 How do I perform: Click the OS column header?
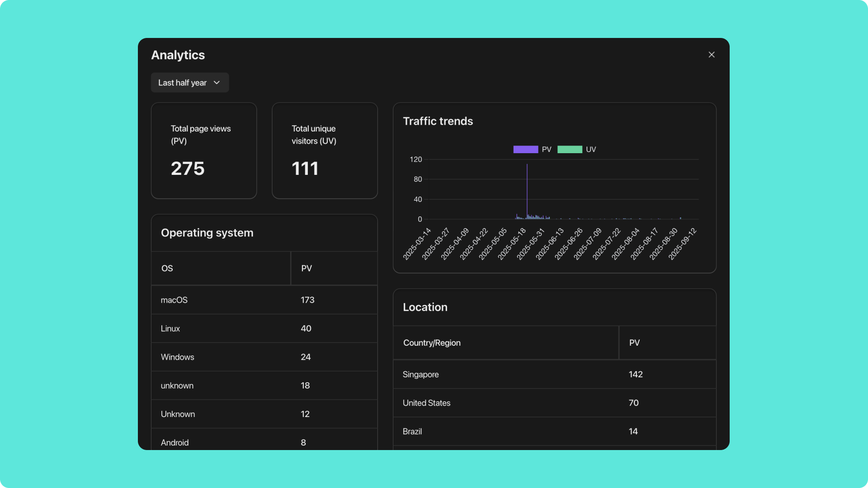[167, 268]
